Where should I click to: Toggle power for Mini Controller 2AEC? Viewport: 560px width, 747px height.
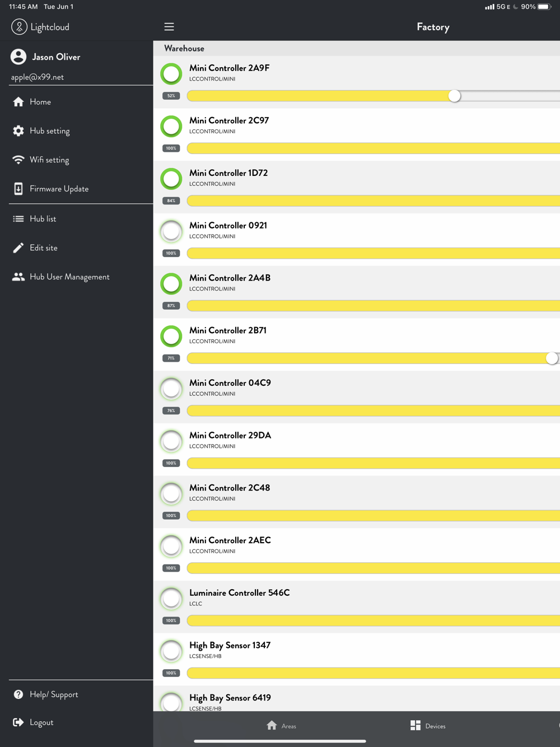(171, 546)
